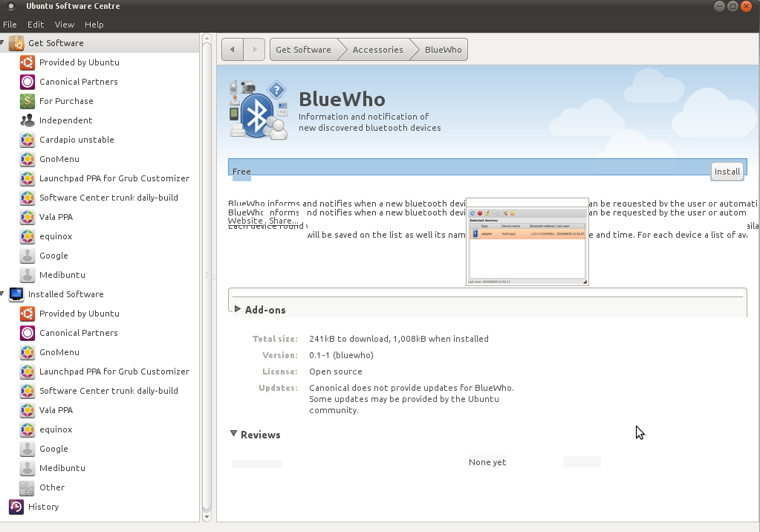Click the pane divider handle beside sidebar

214,276
